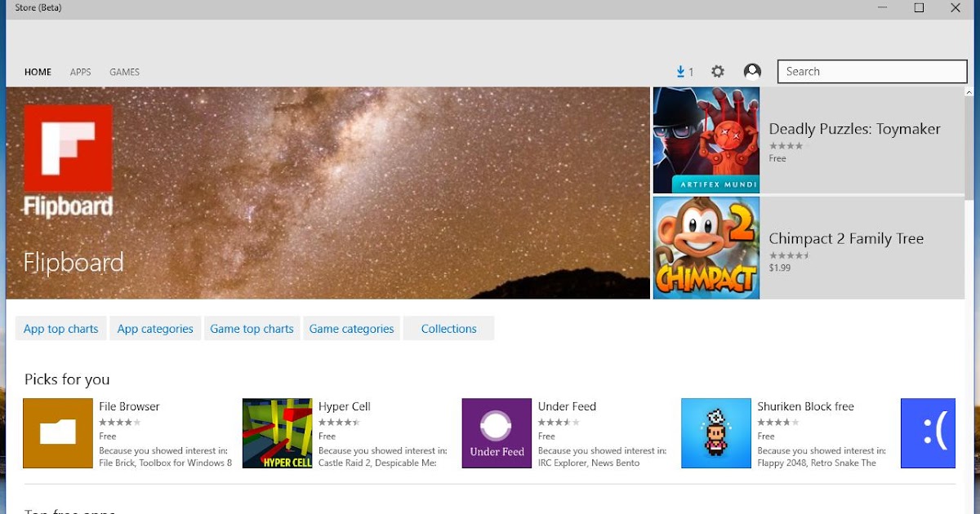Open the downloads indicator icon
Viewport: 980px width, 514px height.
[x=684, y=72]
